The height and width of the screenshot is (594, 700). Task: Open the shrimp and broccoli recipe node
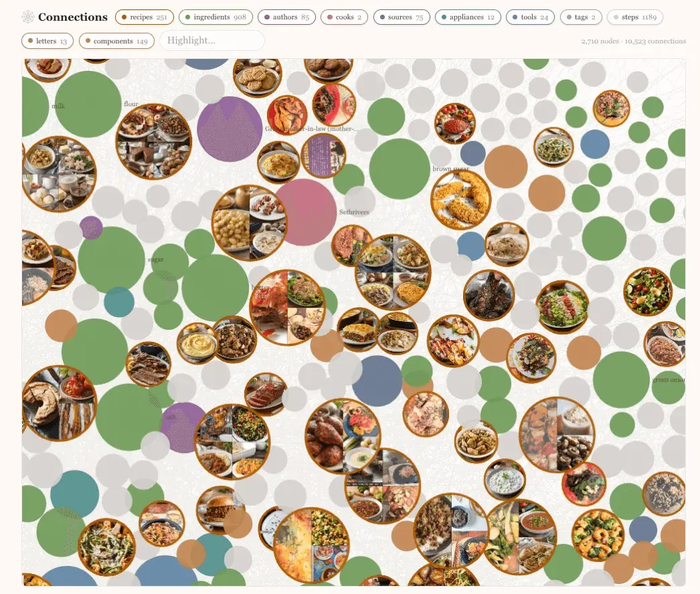(598, 535)
